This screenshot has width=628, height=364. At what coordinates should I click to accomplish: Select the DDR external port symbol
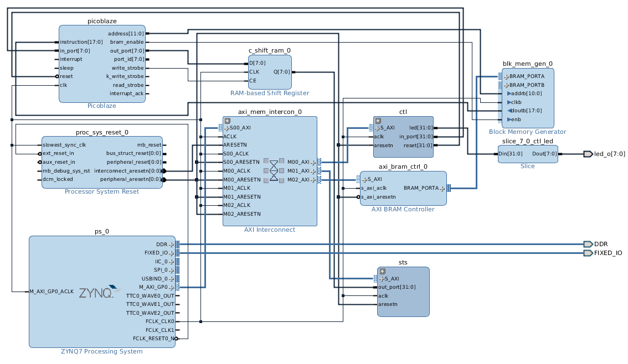coord(588,244)
